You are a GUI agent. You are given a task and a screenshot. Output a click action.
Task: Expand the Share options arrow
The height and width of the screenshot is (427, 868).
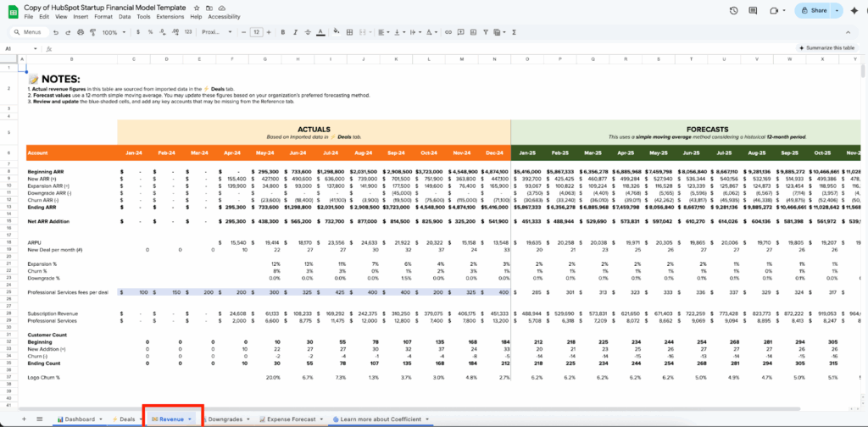pos(836,10)
